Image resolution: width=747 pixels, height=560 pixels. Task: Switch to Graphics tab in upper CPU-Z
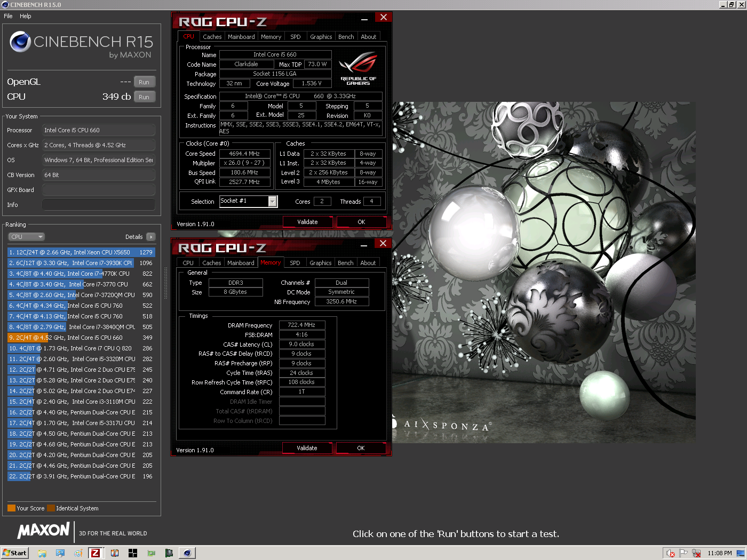(321, 37)
